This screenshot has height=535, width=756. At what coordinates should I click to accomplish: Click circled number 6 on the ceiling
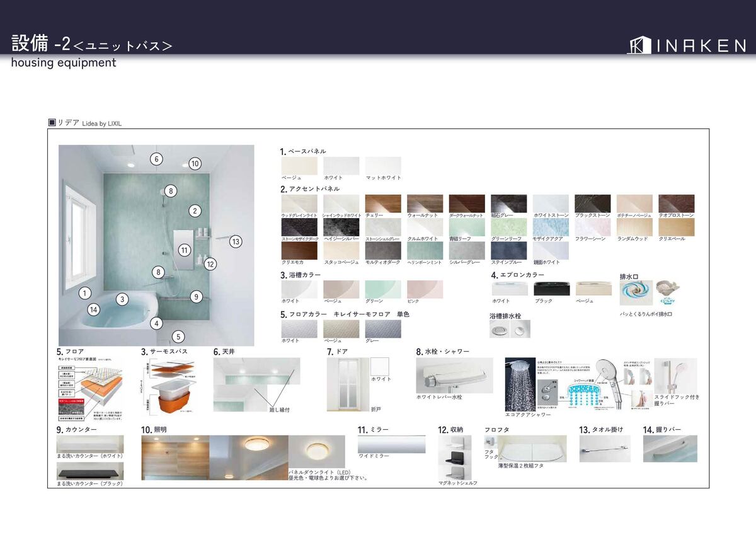[156, 159]
